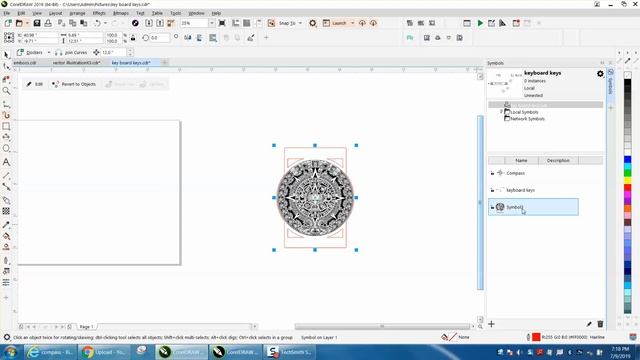The image size is (640, 360).
Task: Open the Tools menu
Action: [x=176, y=13]
